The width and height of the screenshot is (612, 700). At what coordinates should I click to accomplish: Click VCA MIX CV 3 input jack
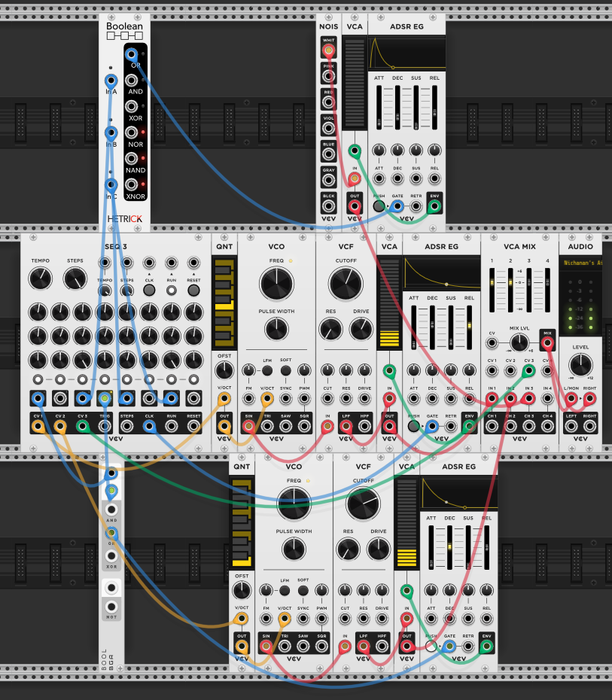coord(529,370)
